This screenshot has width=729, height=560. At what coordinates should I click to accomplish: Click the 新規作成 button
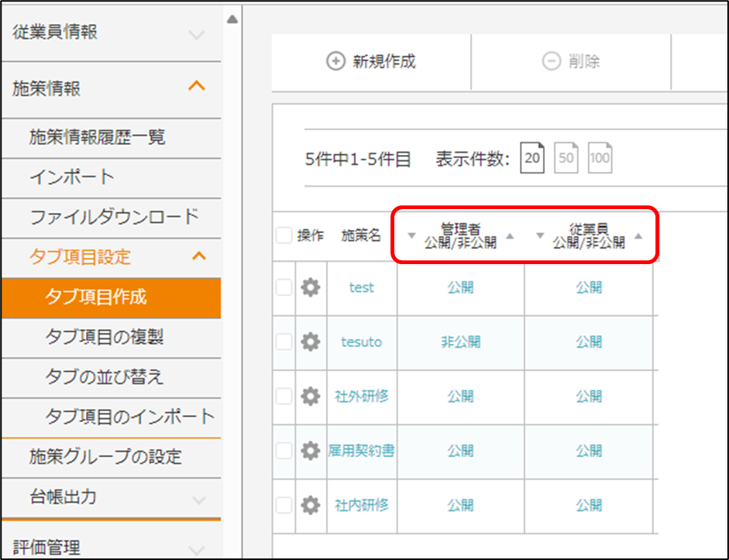tap(372, 63)
